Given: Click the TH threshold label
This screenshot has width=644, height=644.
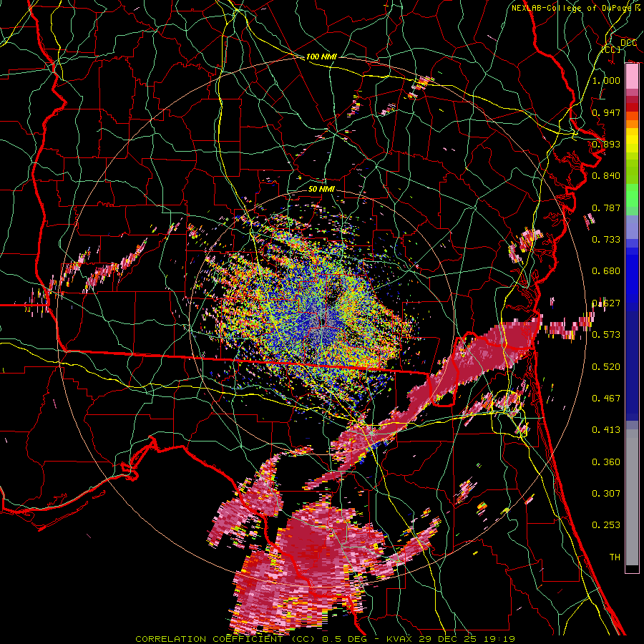Looking at the screenshot, I should point(615,557).
